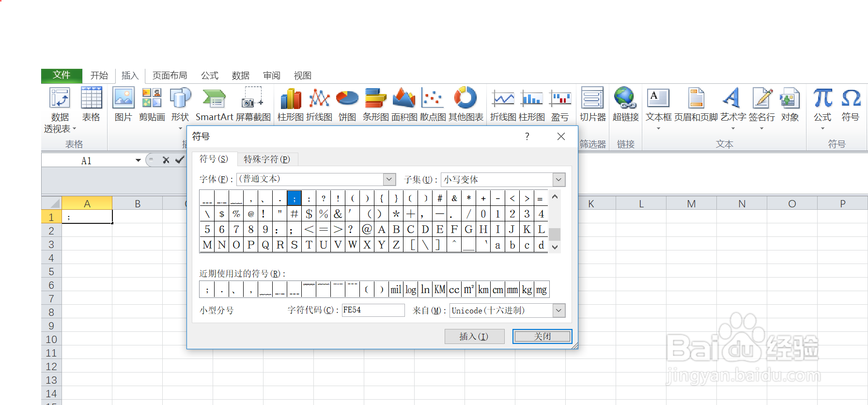
Task: Open the PivotTable (数据透视表) tool
Action: 60,110
